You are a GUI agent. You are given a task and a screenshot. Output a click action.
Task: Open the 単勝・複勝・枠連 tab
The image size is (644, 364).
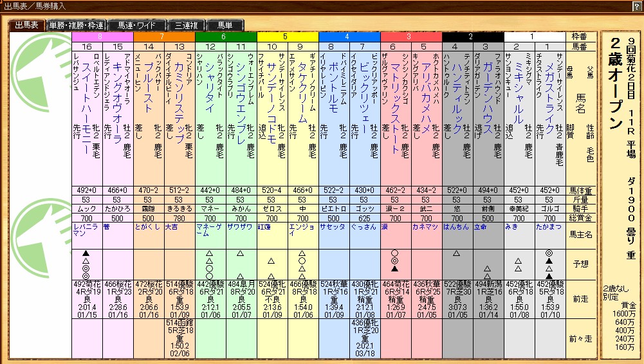(77, 25)
